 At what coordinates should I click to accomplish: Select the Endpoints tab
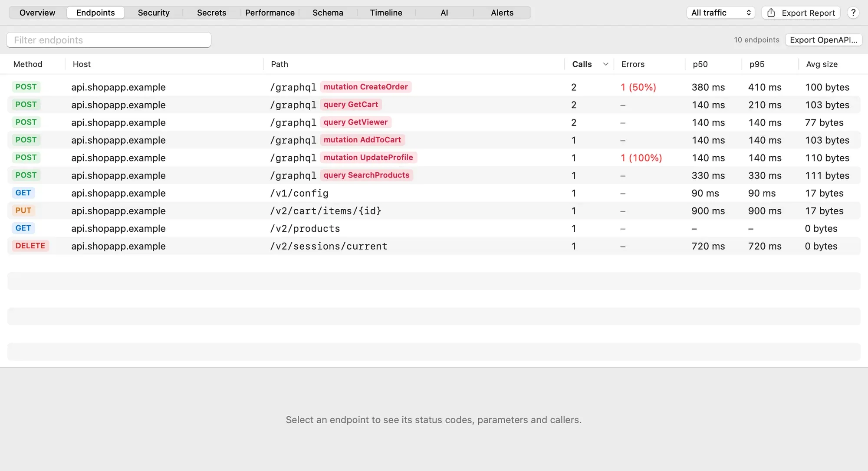point(95,13)
